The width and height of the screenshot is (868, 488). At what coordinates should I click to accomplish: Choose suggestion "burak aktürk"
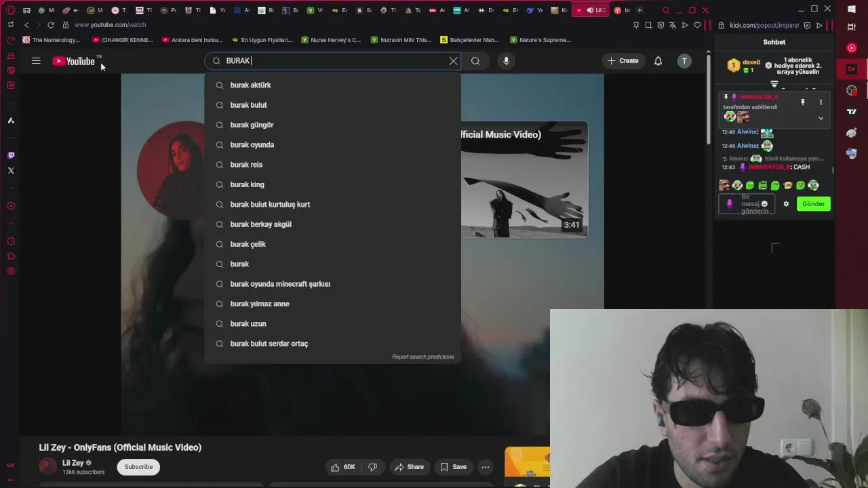pos(332,85)
